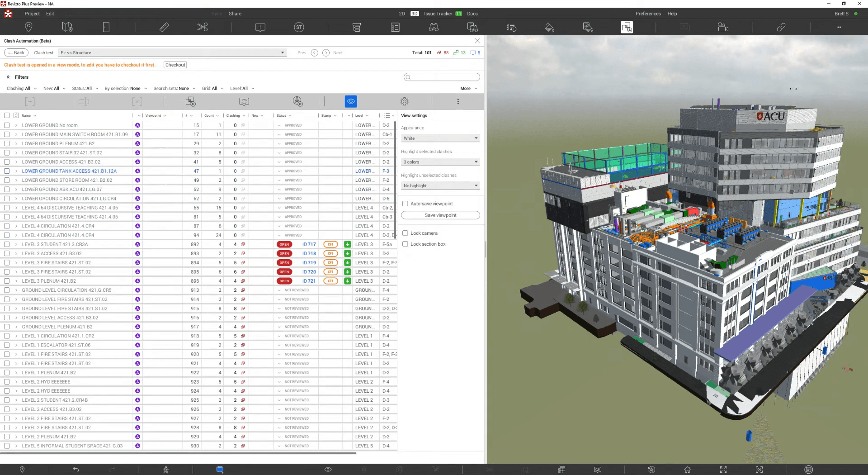The image size is (868, 475).
Task: Toggle the eye view settings button
Action: tap(351, 101)
